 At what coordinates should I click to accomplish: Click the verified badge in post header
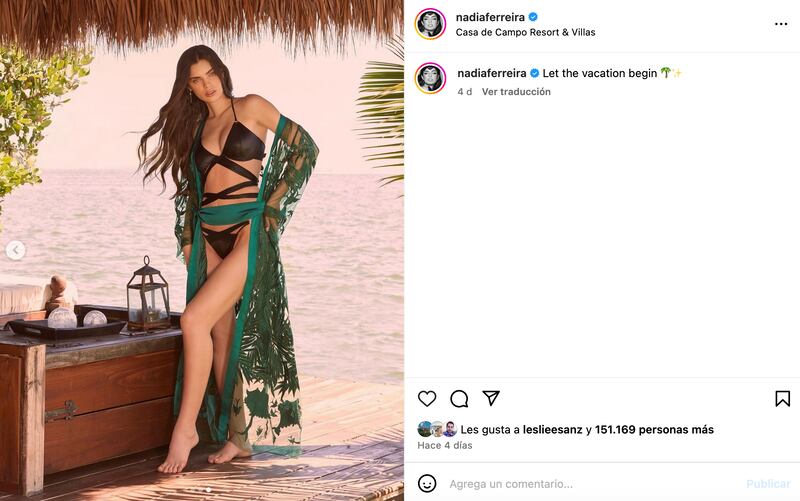coord(533,17)
